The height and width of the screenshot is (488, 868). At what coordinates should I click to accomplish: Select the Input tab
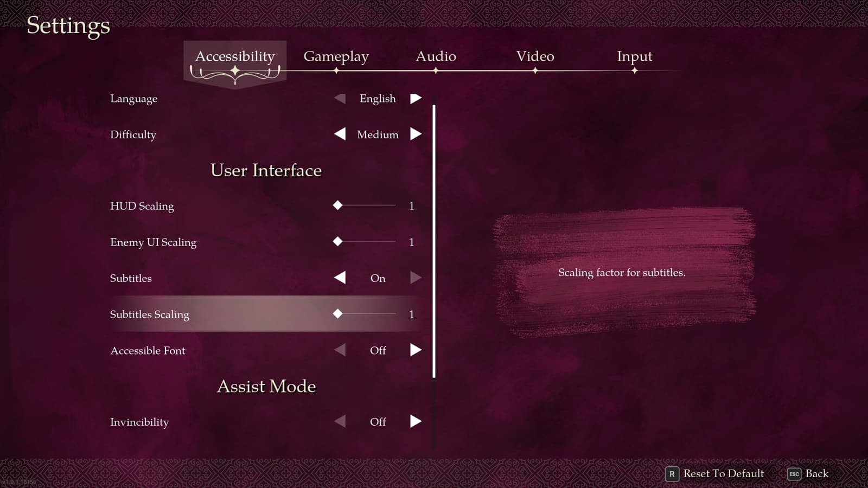pos(634,56)
